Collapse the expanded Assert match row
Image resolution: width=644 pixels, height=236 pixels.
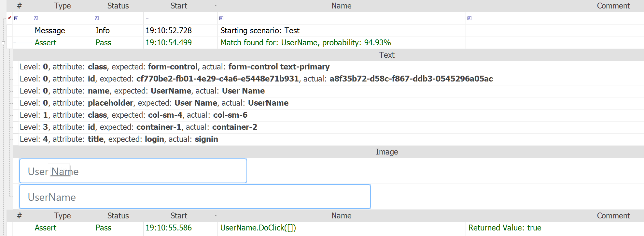(x=3, y=43)
